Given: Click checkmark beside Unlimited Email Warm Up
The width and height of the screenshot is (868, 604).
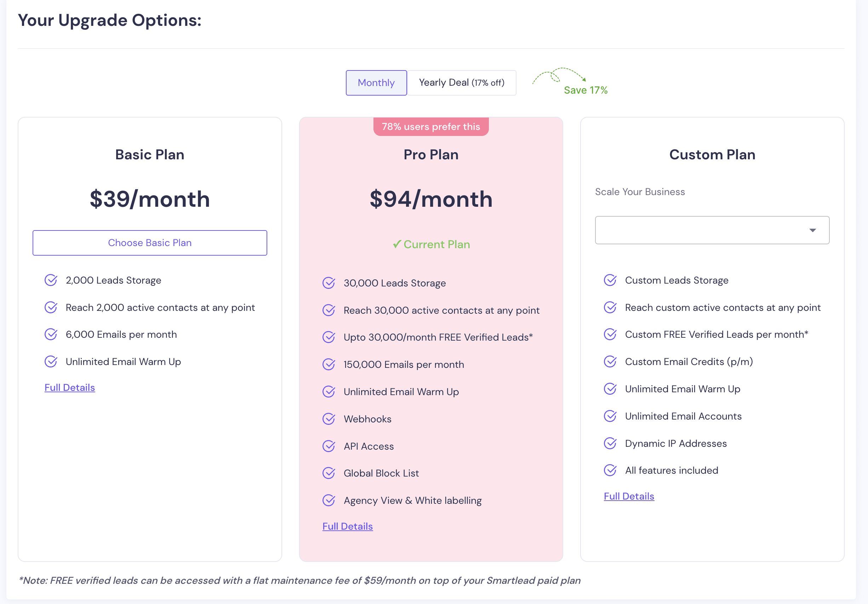Looking at the screenshot, I should (x=51, y=361).
